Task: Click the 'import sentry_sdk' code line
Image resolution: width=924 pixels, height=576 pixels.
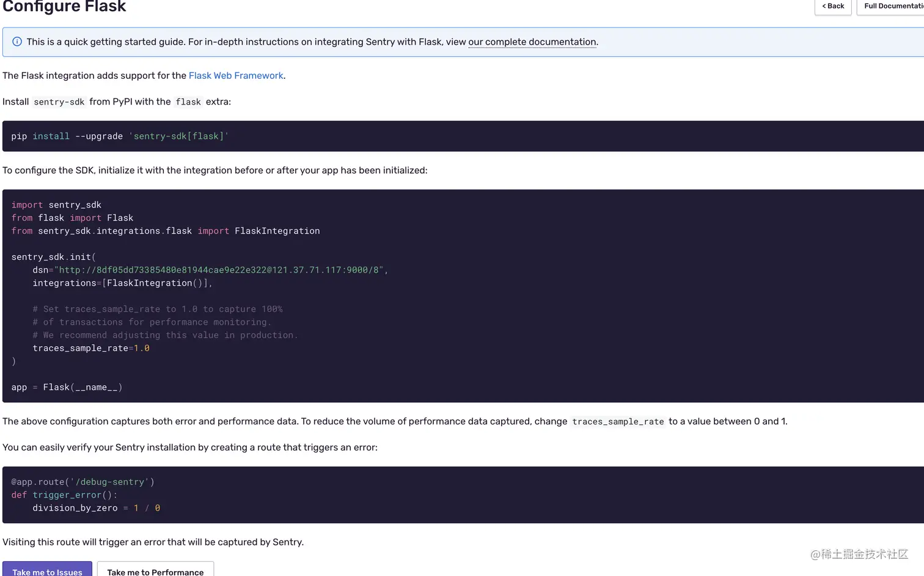Action: [x=56, y=205]
